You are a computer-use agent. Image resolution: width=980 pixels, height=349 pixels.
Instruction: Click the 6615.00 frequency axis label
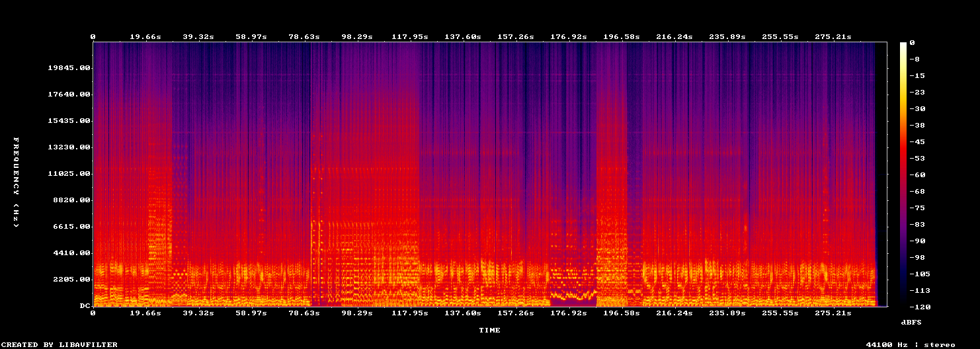pos(71,227)
